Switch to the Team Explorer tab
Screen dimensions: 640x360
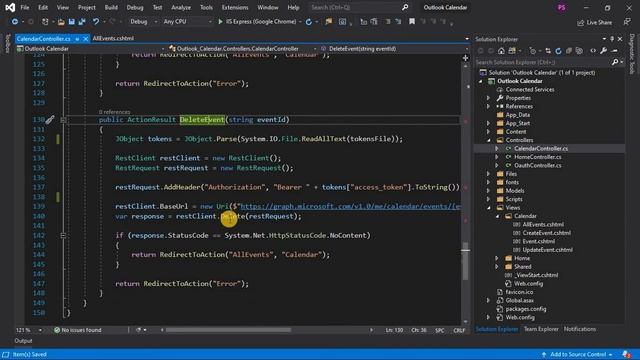541,329
